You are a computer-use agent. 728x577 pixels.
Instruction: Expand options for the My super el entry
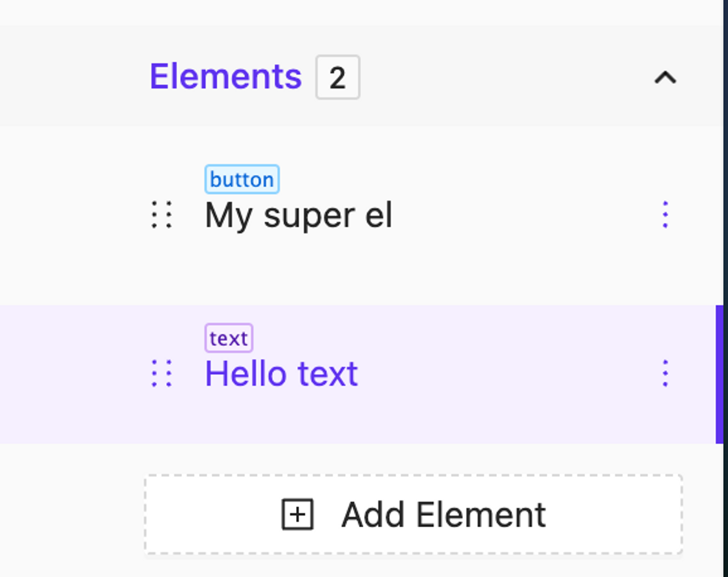point(666,215)
